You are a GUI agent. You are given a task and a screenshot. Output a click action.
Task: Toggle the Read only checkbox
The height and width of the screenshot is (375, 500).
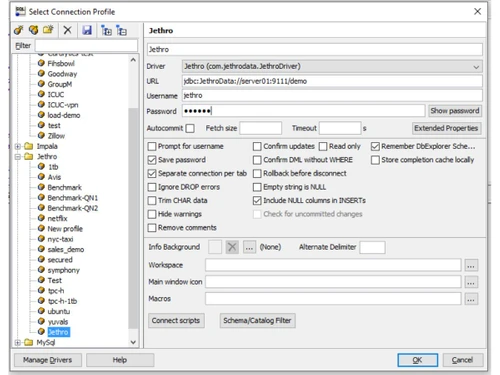323,146
